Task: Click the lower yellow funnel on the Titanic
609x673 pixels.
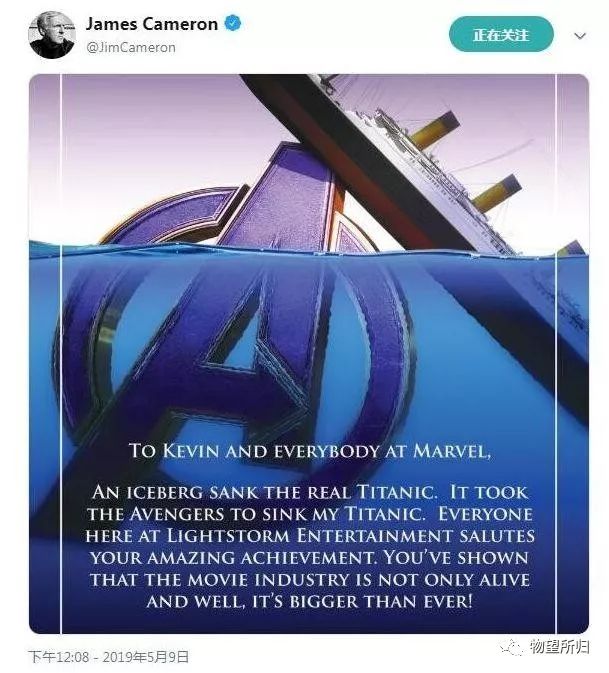Action: coord(497,194)
